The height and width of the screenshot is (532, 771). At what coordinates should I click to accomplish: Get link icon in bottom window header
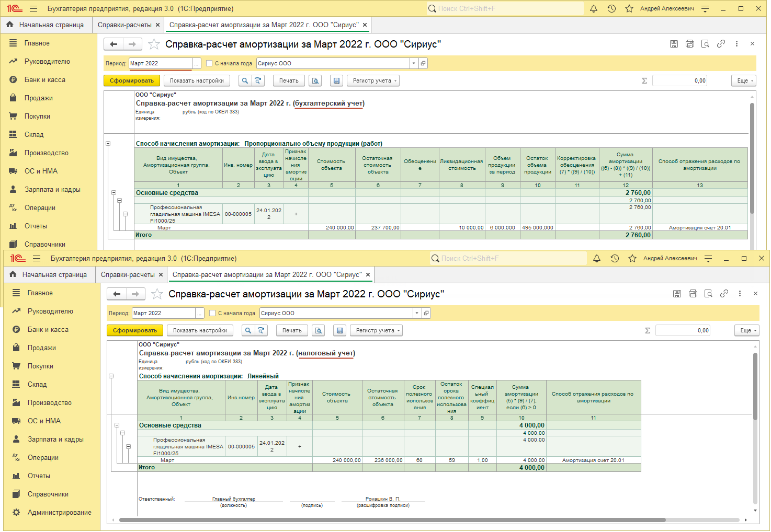click(724, 294)
